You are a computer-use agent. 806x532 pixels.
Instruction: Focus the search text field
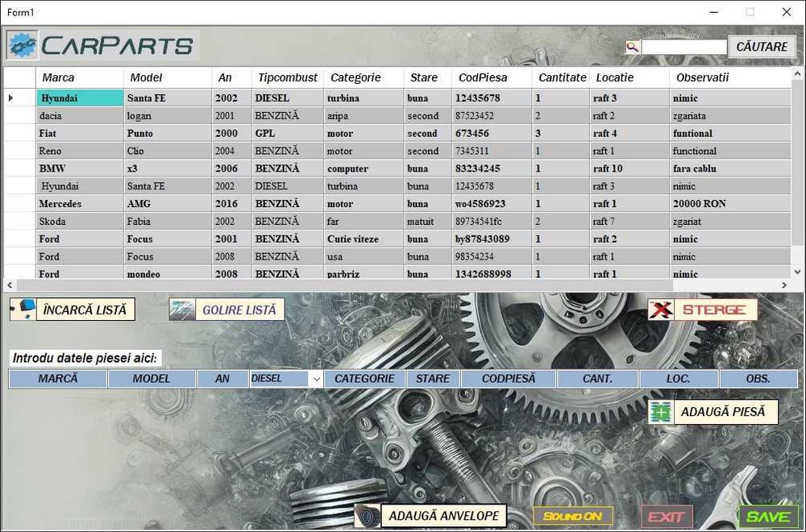click(x=683, y=47)
